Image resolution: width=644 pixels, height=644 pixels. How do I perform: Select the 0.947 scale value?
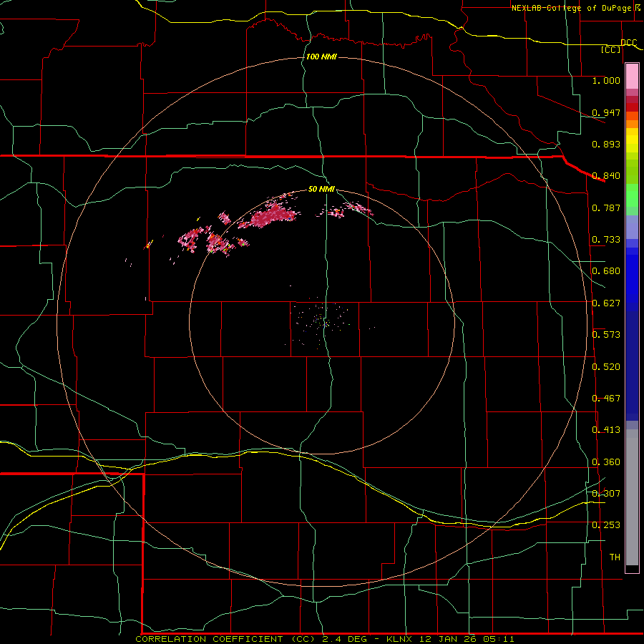tap(606, 112)
